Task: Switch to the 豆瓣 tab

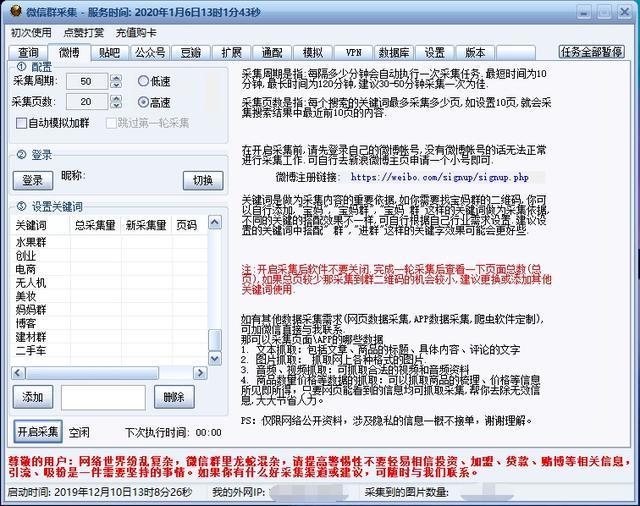Action: pos(191,53)
